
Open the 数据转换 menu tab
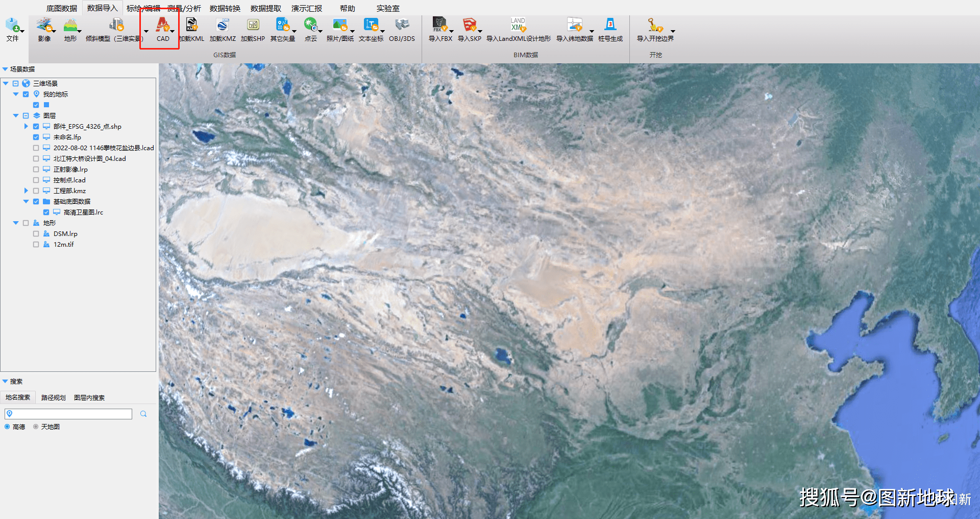[225, 8]
